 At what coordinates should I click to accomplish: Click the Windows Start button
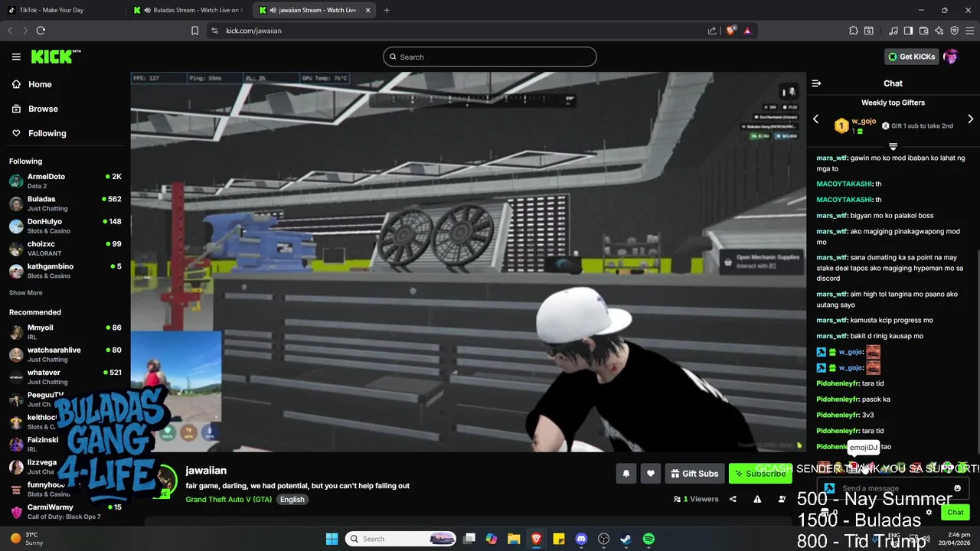coord(332,539)
